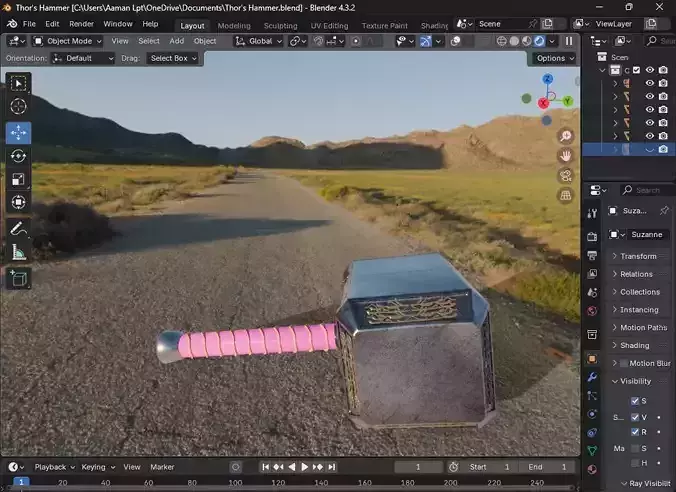Toggle X-ray mode in header
The width and height of the screenshot is (676, 492).
tap(485, 41)
